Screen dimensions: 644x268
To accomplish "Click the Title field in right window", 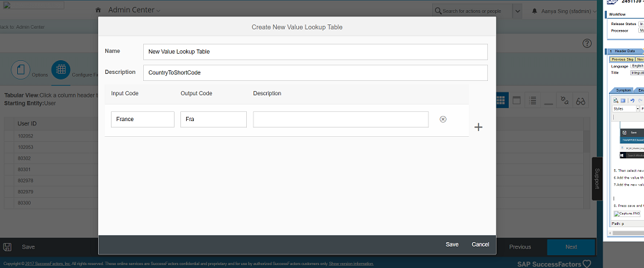I will coord(637,73).
